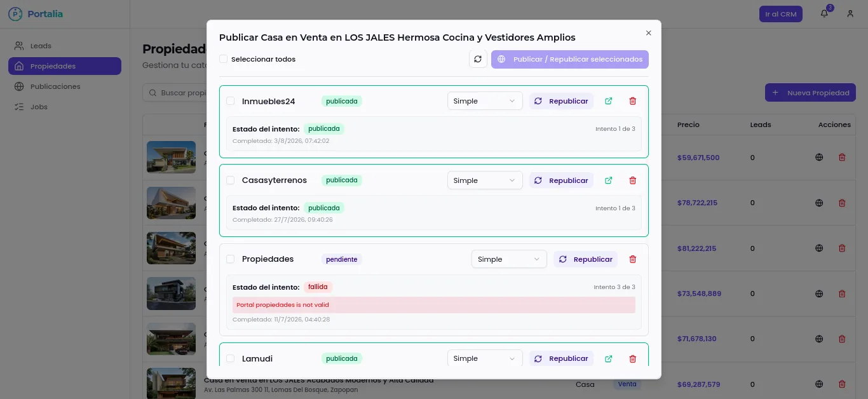
Task: Open Casasyterrenos listing external link icon
Action: pyautogui.click(x=609, y=180)
